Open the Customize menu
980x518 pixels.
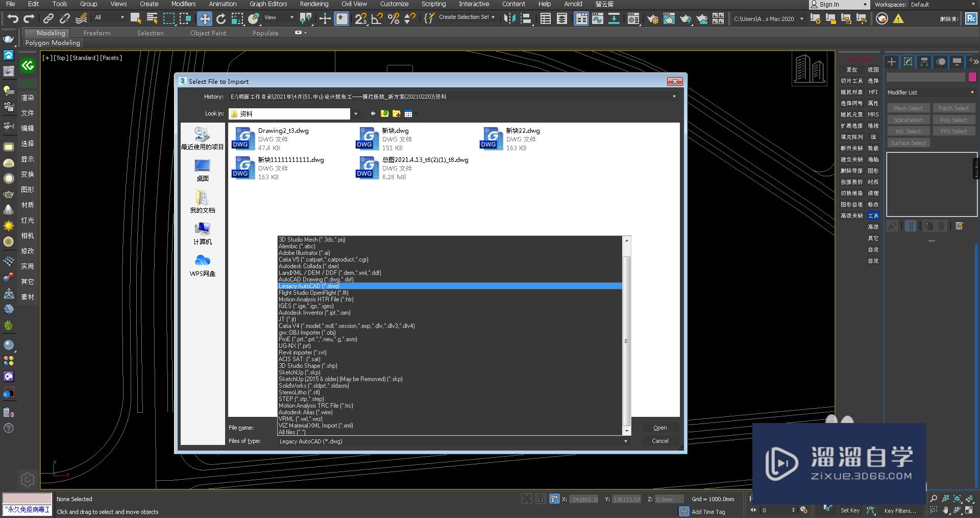[x=394, y=4]
